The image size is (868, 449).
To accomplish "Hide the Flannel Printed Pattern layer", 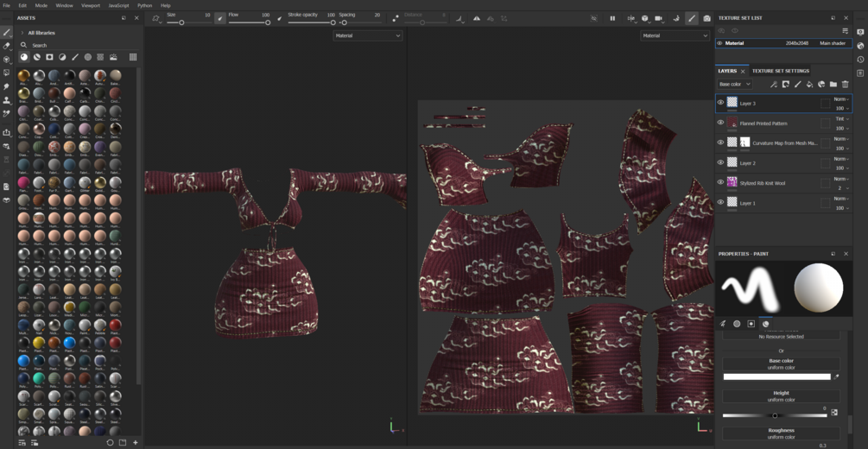I will [720, 123].
